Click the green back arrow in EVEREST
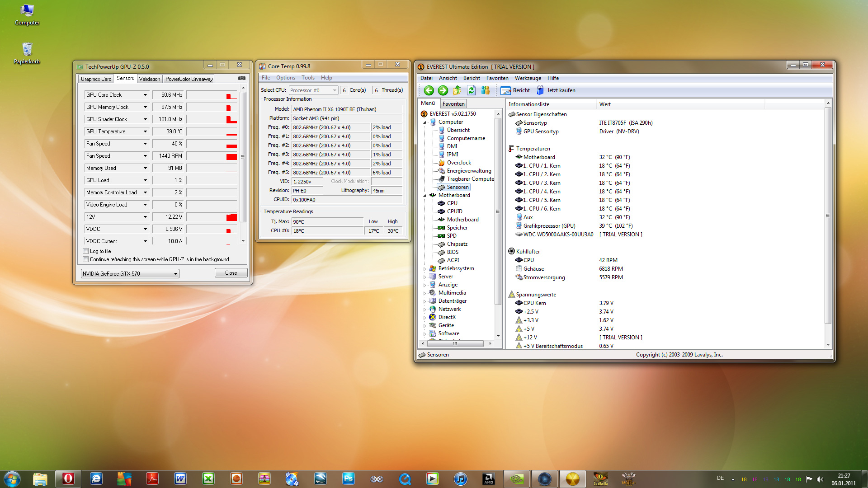 [429, 90]
